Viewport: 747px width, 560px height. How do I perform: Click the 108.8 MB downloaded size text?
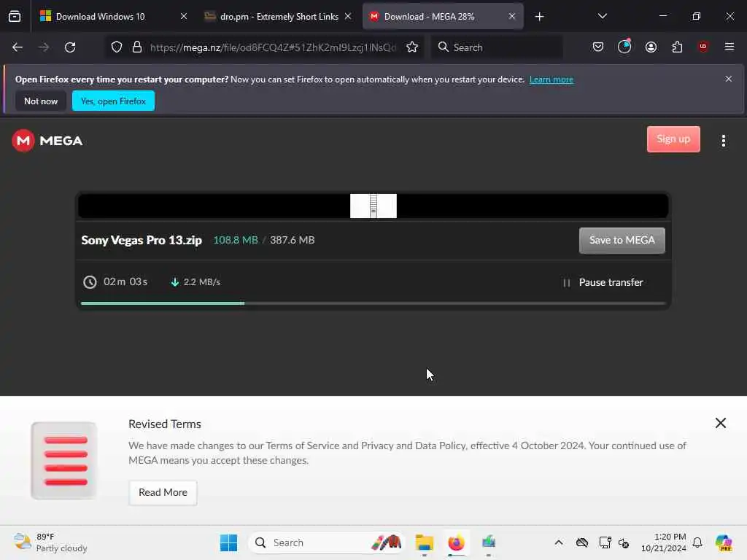click(x=236, y=240)
